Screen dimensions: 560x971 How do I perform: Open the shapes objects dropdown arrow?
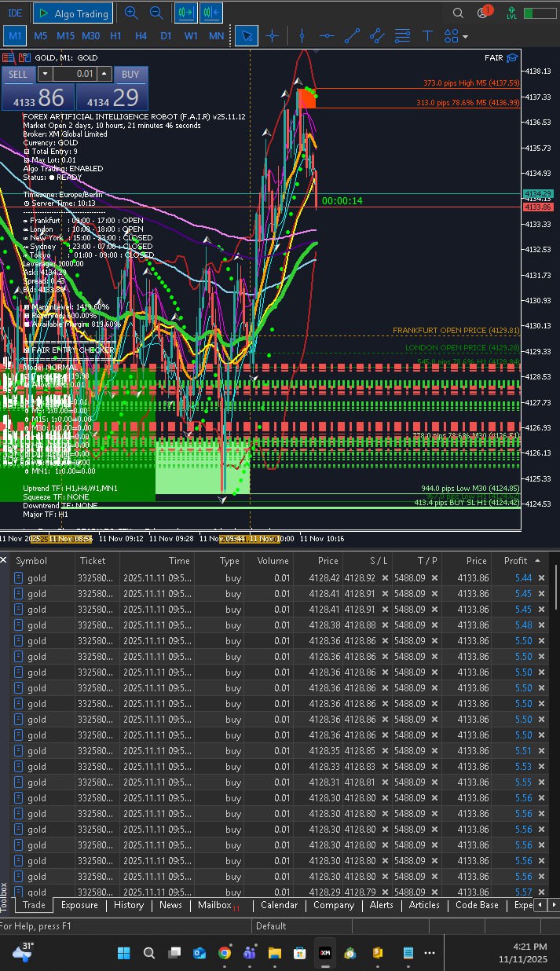point(466,37)
